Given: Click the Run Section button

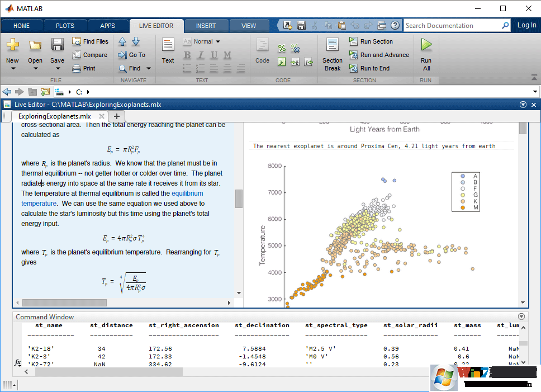Looking at the screenshot, I should point(371,41).
